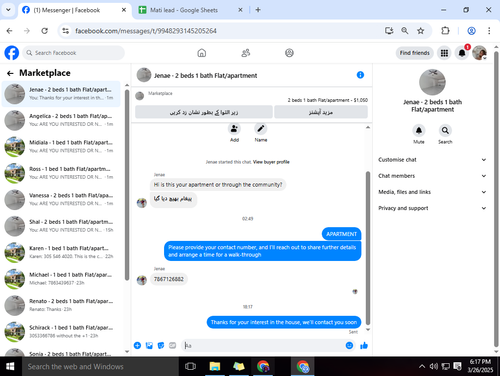This screenshot has width=500, height=376.
Task: Open Schirack 1 bed 1 bath conversation
Action: click(x=61, y=332)
